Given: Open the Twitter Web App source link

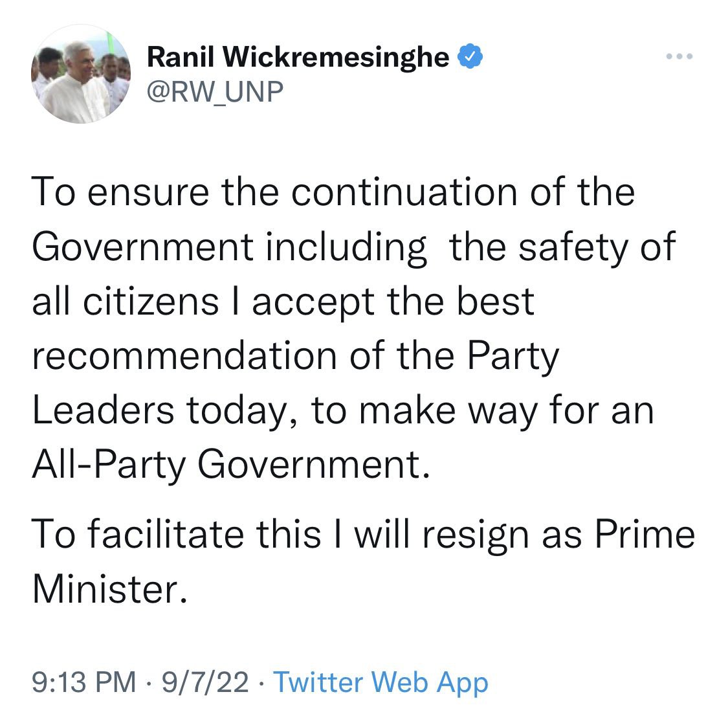Looking at the screenshot, I should (381, 682).
